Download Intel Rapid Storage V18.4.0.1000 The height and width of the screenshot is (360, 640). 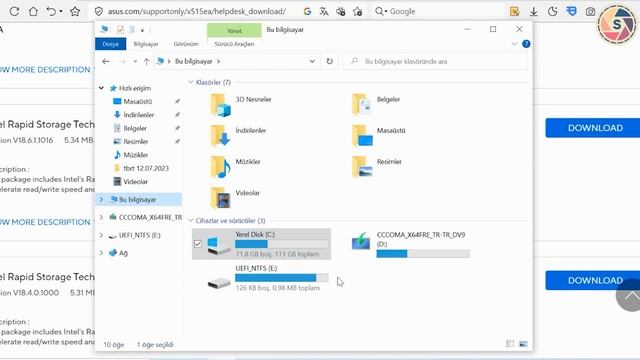click(593, 280)
